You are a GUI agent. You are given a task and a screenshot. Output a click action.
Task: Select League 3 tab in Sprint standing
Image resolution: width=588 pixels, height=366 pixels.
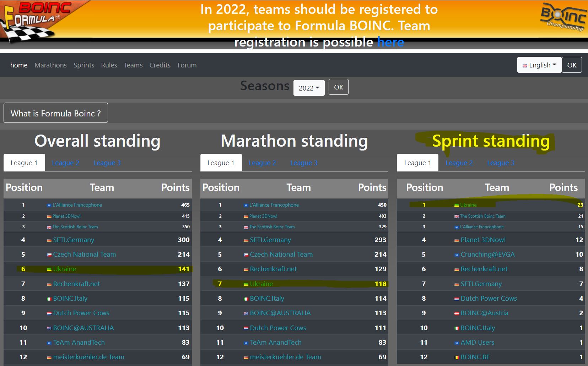coord(500,163)
